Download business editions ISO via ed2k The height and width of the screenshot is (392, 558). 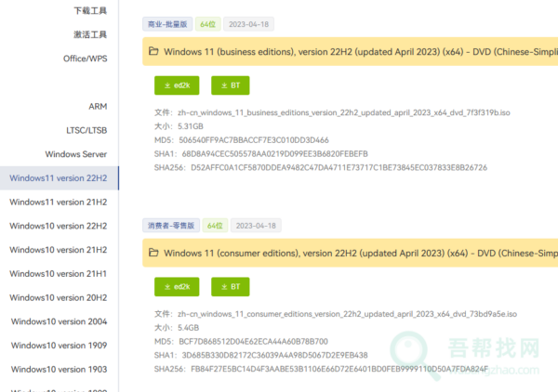(177, 85)
